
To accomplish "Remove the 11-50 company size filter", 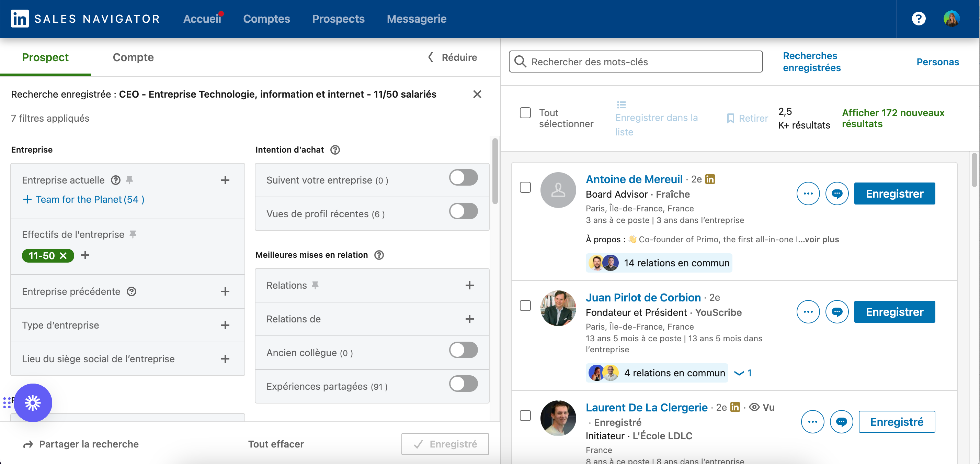I will (64, 256).
